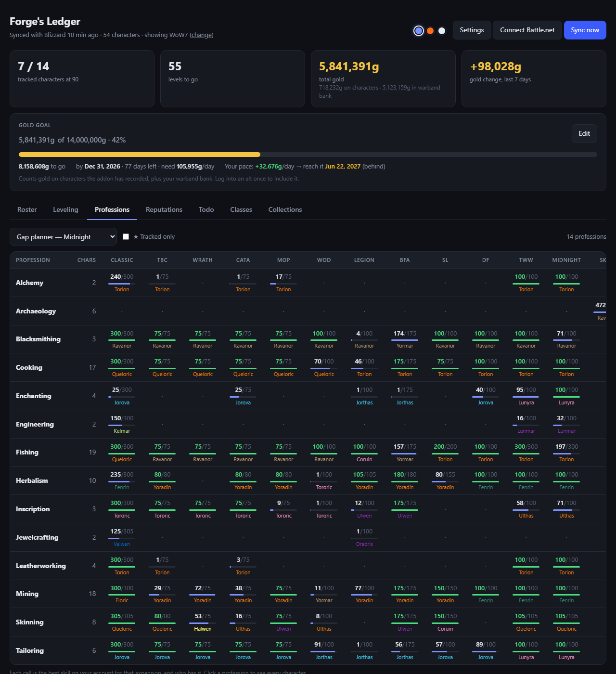616x674 pixels.
Task: Open the Archaeology profession row
Action: (x=308, y=311)
